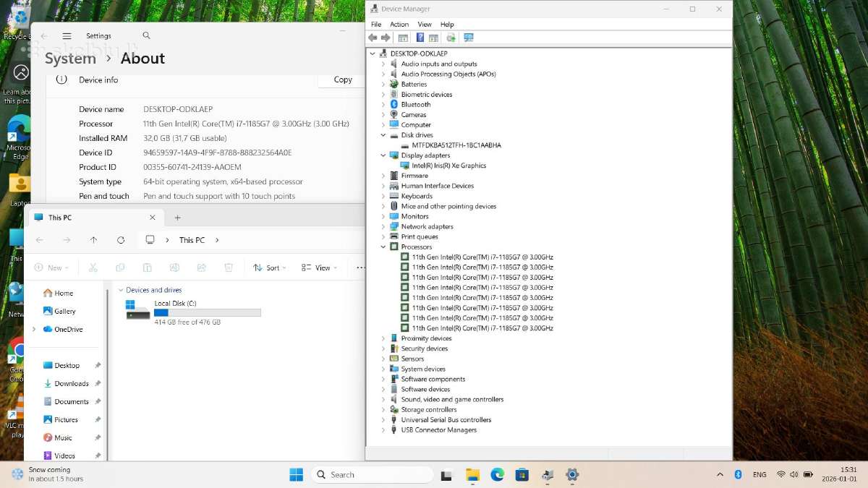Open File Explorer from the taskbar
Image resolution: width=868 pixels, height=488 pixels.
point(472,474)
